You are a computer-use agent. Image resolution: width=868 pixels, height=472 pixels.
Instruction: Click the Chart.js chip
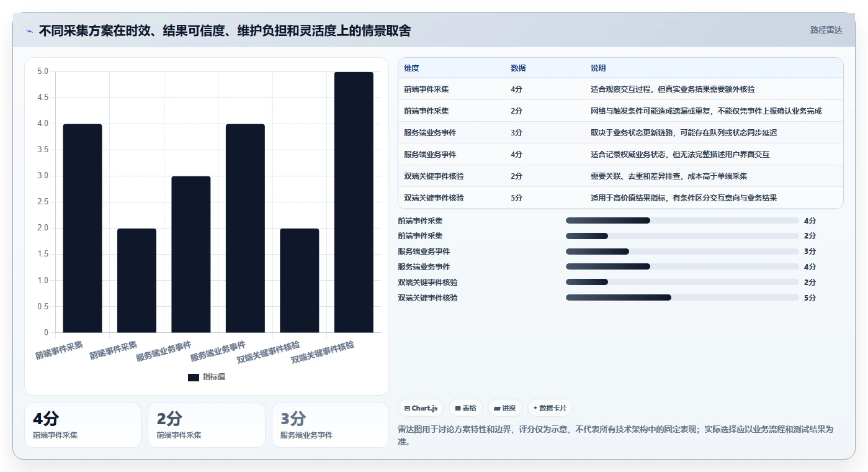(x=421, y=408)
